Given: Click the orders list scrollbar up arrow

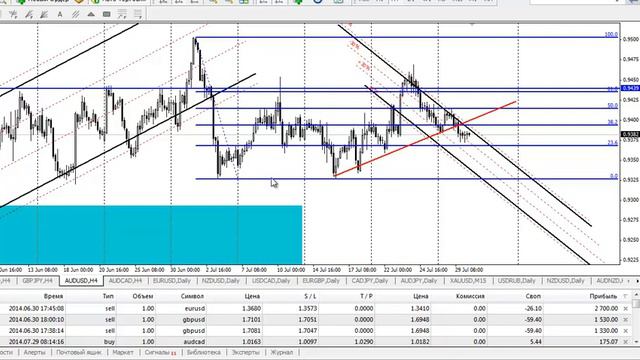Looking at the screenshot, I should [636, 294].
